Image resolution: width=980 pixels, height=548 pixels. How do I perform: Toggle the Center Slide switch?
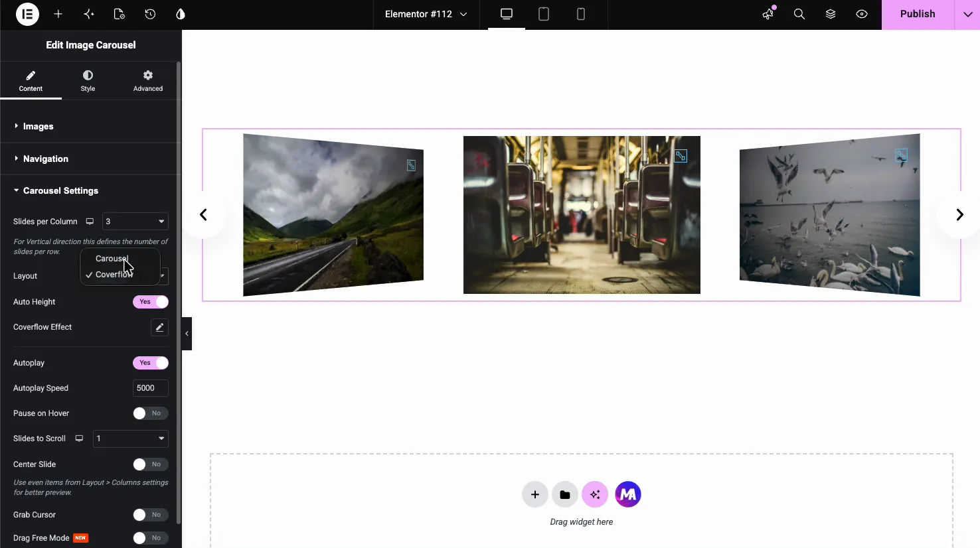coord(151,464)
